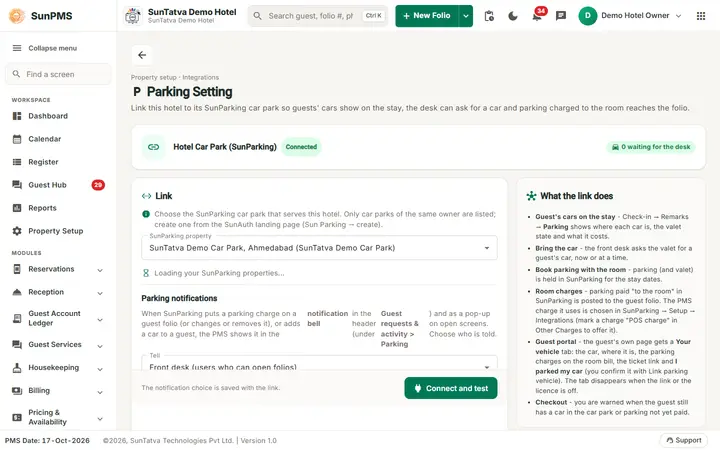Click the SunTatva Demo Hotel emblem icon
720x450 pixels.
coord(133,16)
